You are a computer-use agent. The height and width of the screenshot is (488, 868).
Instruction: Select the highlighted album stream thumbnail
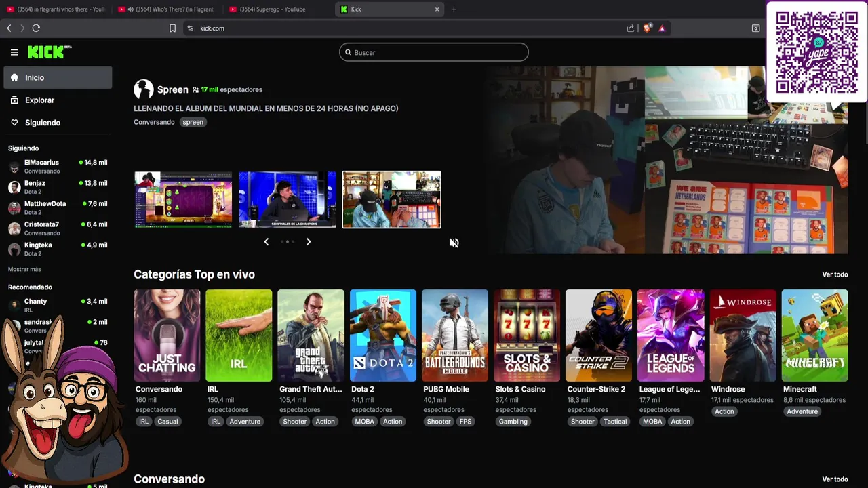(392, 199)
